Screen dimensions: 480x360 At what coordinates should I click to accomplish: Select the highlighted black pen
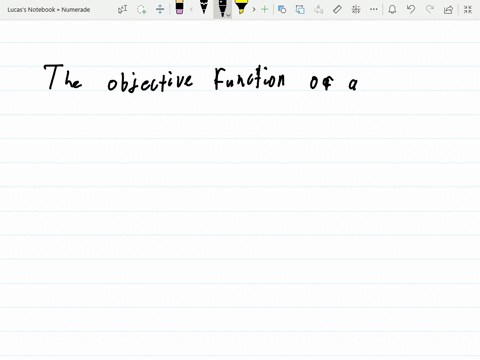pyautogui.click(x=221, y=8)
